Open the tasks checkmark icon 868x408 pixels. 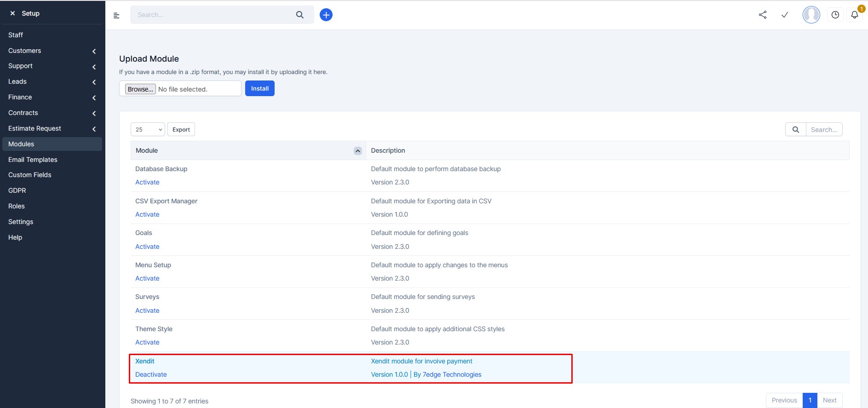tap(785, 15)
